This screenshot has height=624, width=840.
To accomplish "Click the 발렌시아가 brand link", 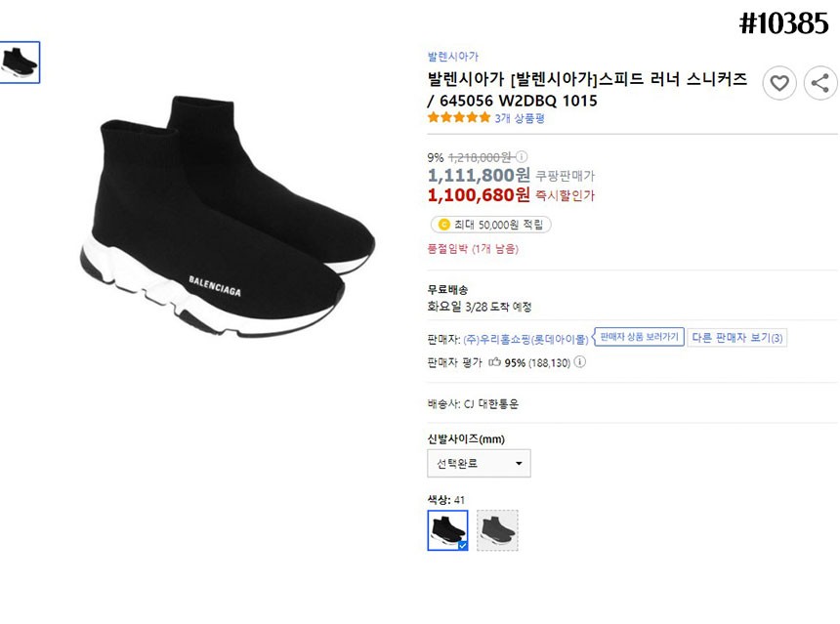I will click(452, 57).
